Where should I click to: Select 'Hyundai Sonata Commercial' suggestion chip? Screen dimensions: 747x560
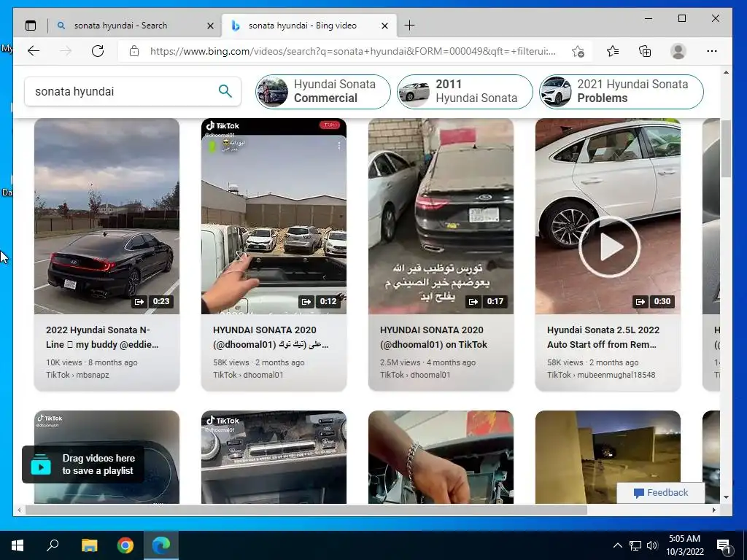(323, 91)
